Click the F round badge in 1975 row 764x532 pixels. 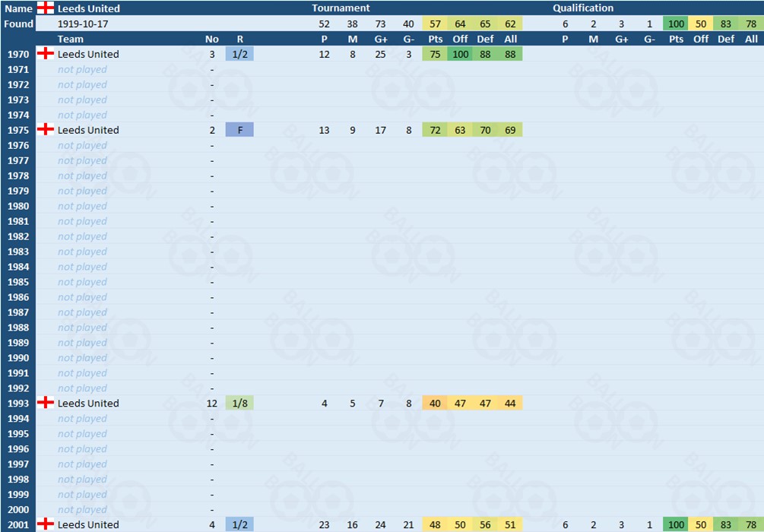point(240,130)
